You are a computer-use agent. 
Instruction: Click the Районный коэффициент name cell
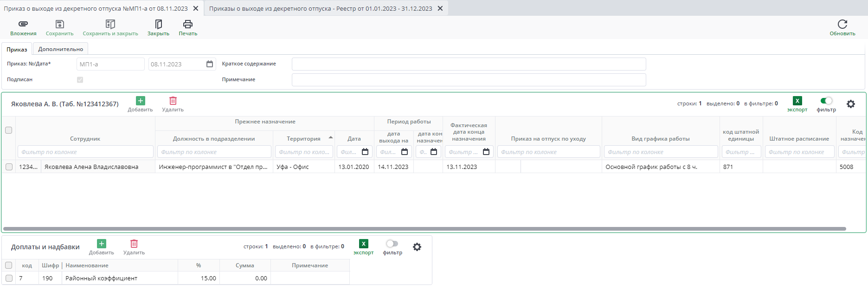coord(120,278)
